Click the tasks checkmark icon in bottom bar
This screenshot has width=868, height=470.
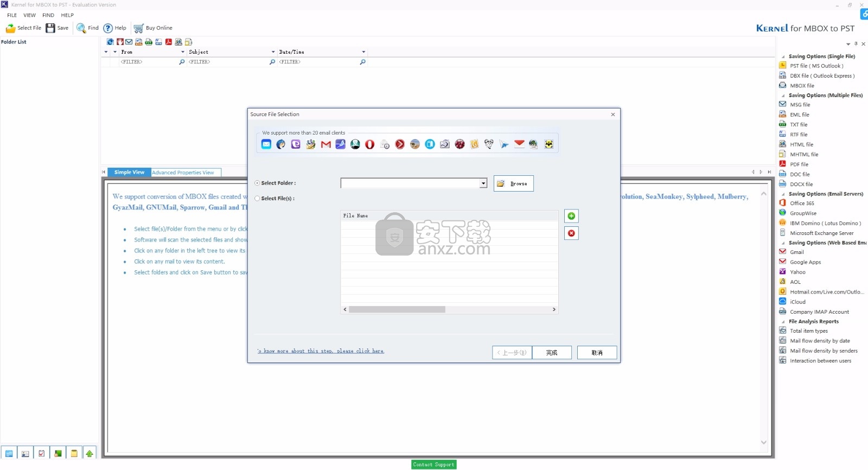coord(41,453)
